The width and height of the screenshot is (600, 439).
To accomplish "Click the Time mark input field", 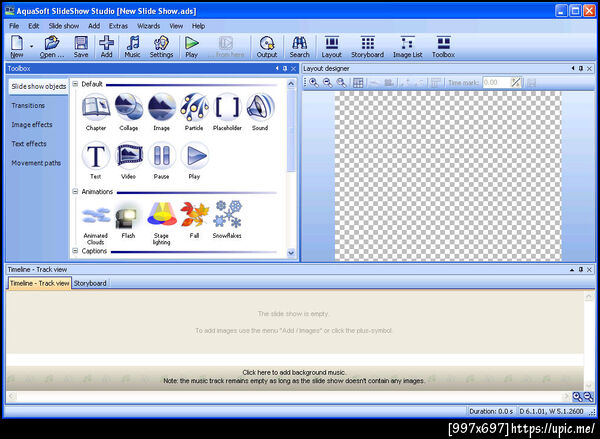I will click(496, 82).
